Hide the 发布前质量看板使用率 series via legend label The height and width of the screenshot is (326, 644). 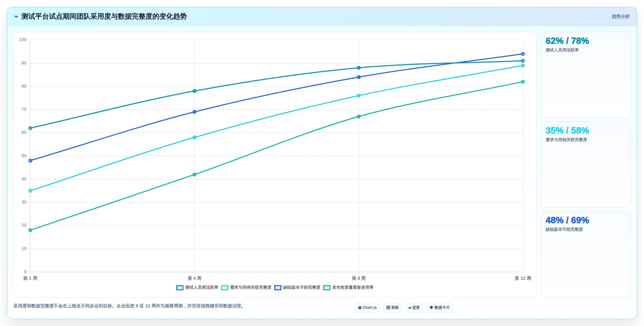353,288
